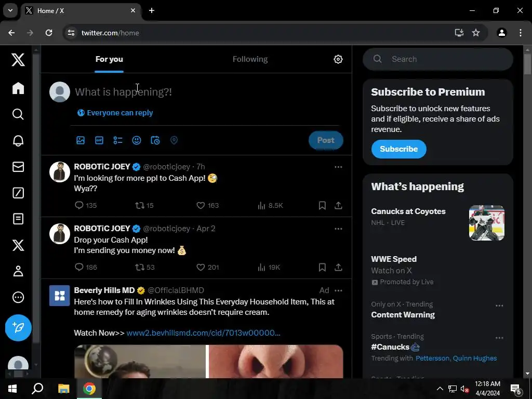This screenshot has width=532, height=399.
Task: Open the Chrome three-dot menu
Action: 520,33
